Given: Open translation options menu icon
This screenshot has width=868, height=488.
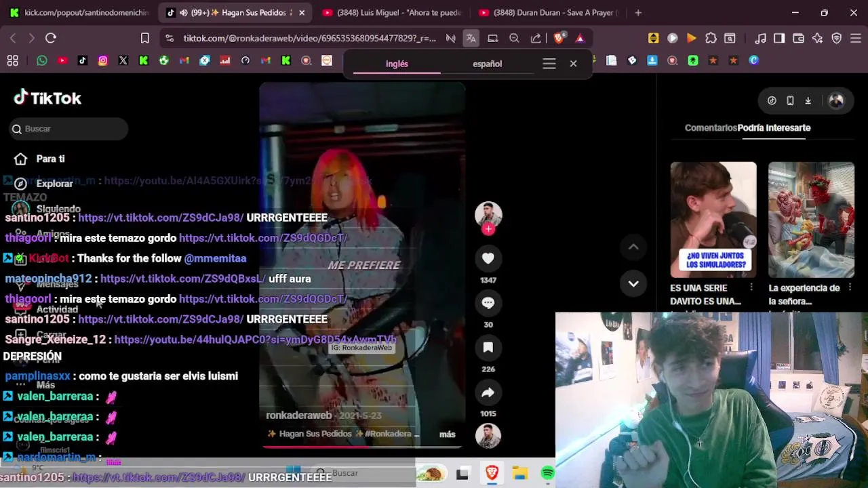Looking at the screenshot, I should tap(549, 64).
